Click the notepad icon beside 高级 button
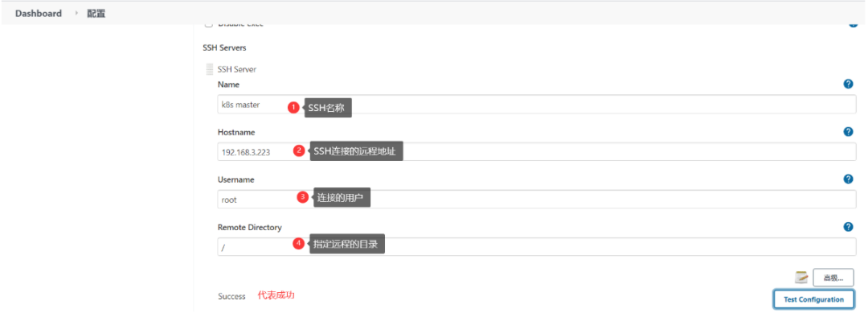The image size is (868, 313). pos(801,278)
